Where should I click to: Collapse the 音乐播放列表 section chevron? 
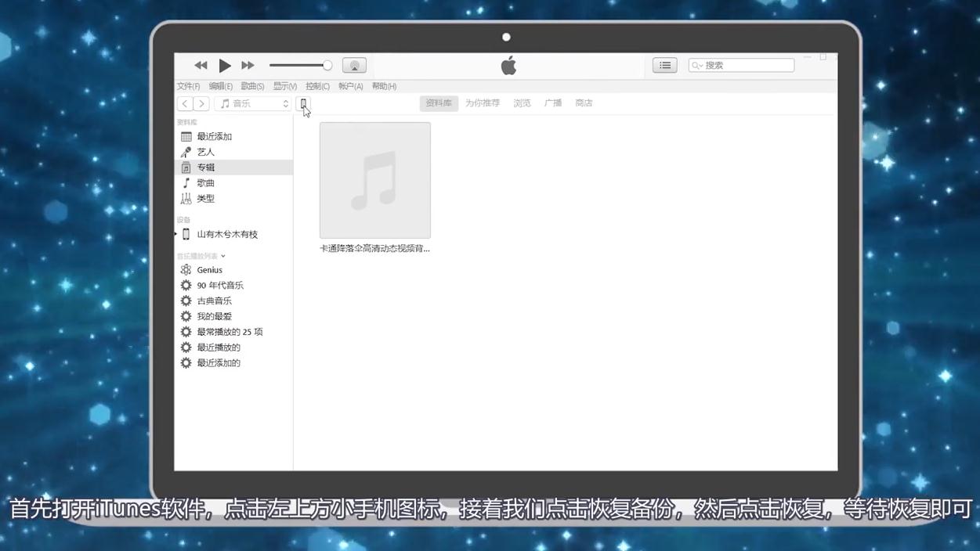(223, 256)
